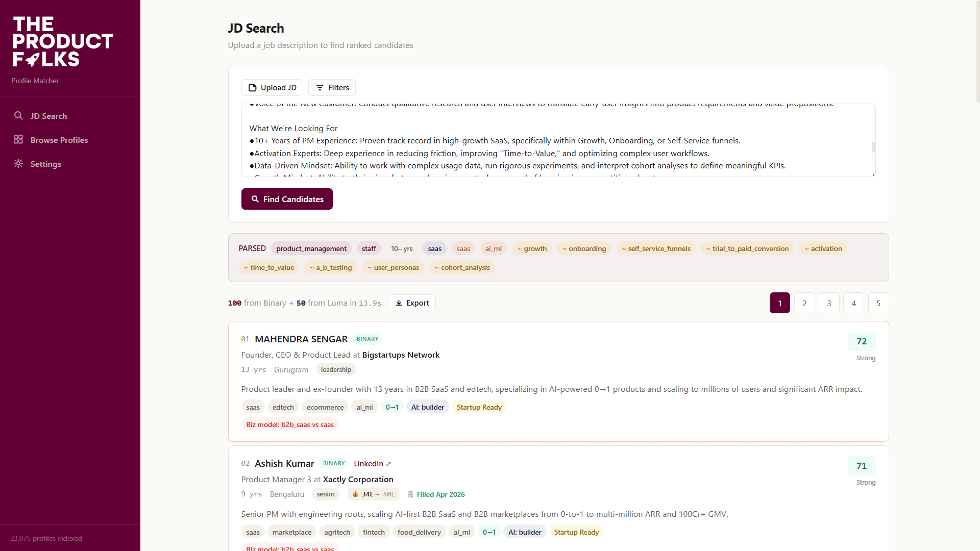The image size is (980, 551).
Task: Click the JD Search magnifier icon in sidebar
Action: (18, 115)
